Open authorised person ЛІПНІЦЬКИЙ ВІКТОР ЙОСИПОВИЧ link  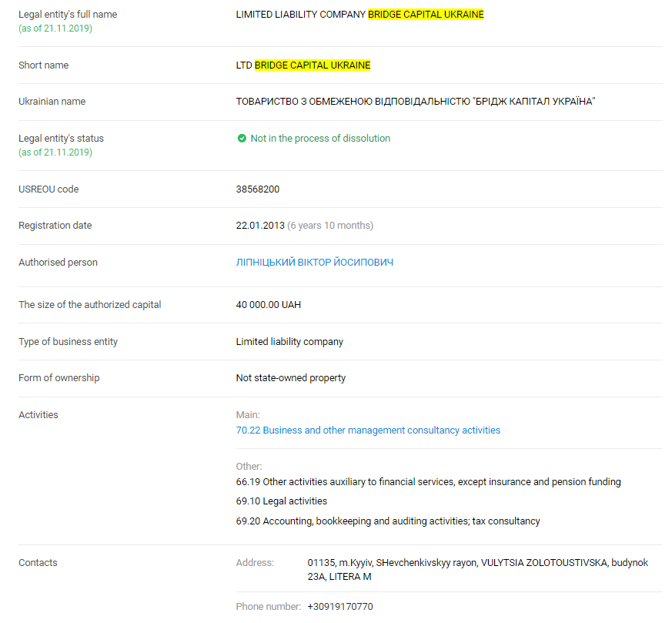click(314, 262)
